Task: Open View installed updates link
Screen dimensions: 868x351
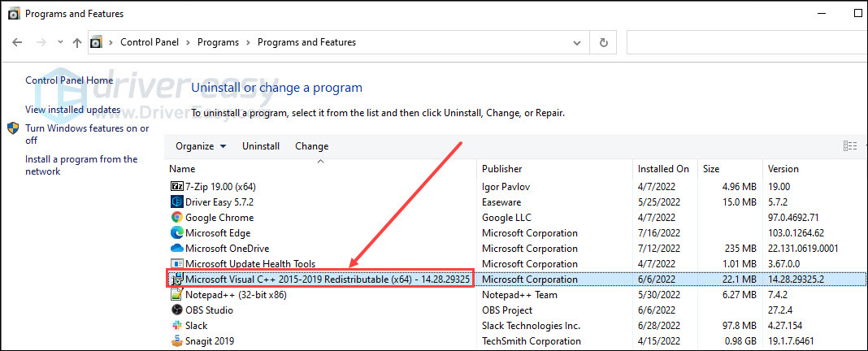Action: (72, 110)
